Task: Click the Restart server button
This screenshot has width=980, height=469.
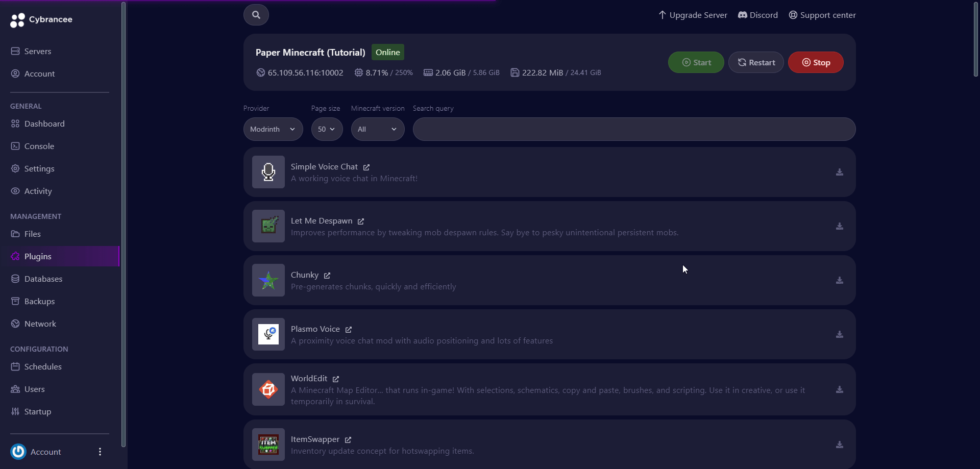Action: 756,62
